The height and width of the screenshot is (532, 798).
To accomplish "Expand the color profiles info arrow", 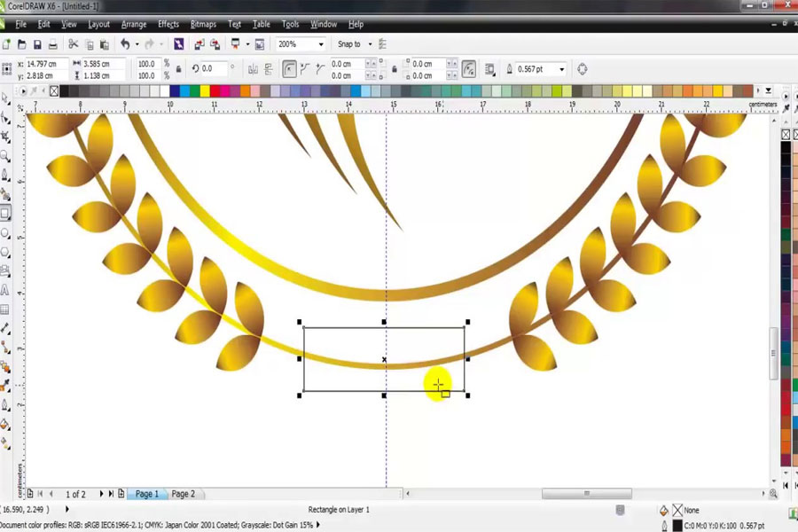I will (x=318, y=524).
